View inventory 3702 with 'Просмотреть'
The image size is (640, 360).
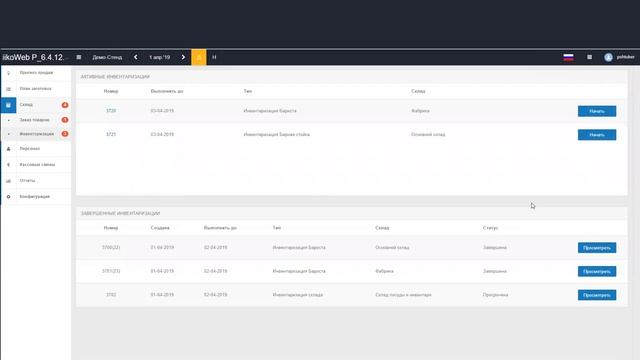tap(597, 295)
